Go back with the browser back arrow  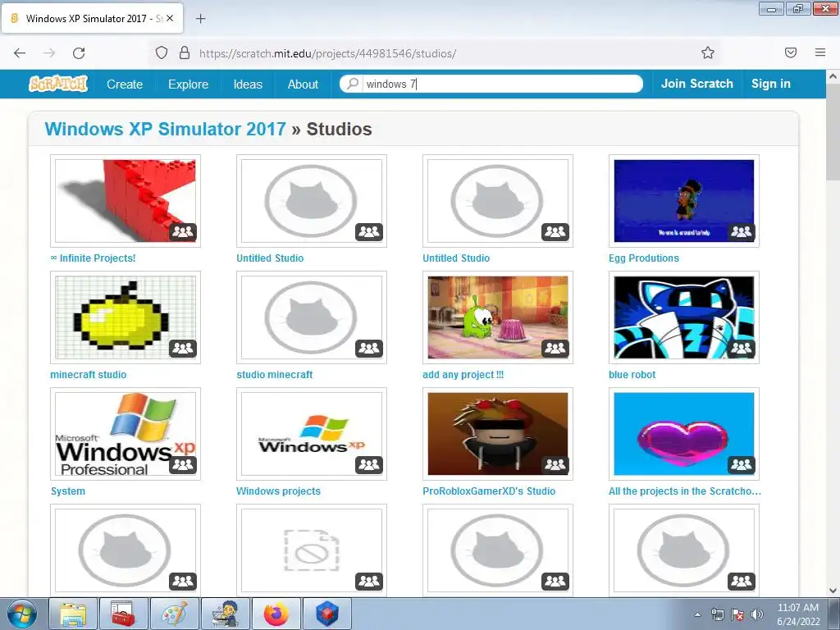(20, 53)
